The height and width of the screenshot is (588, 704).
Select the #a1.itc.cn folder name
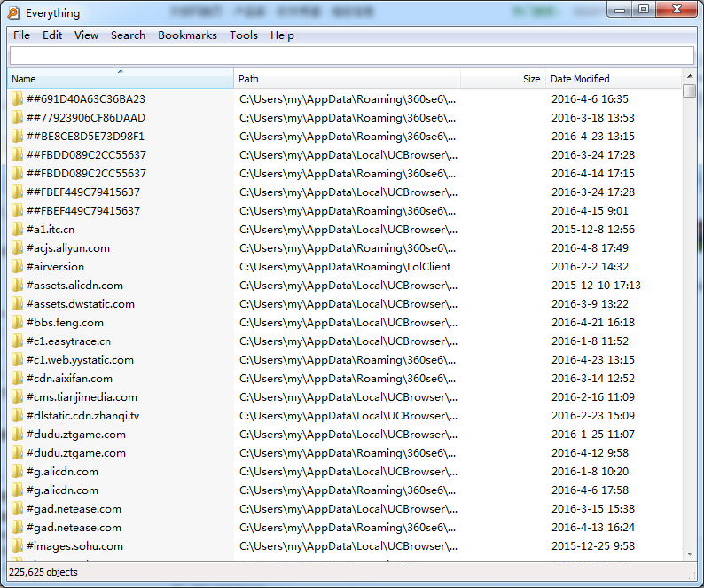click(51, 230)
